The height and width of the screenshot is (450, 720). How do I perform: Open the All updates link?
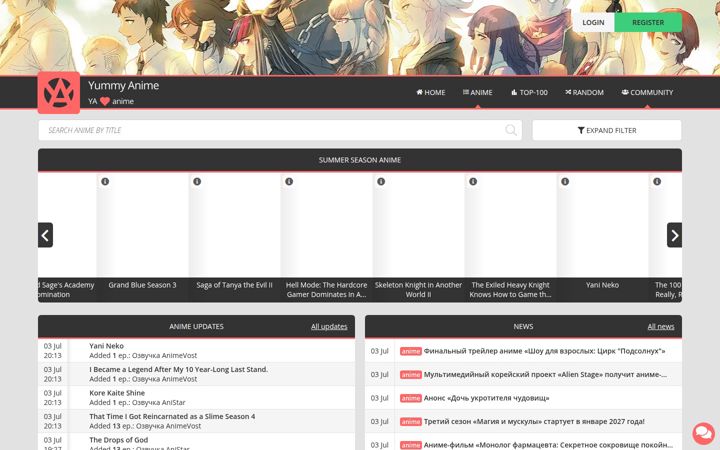coord(329,326)
